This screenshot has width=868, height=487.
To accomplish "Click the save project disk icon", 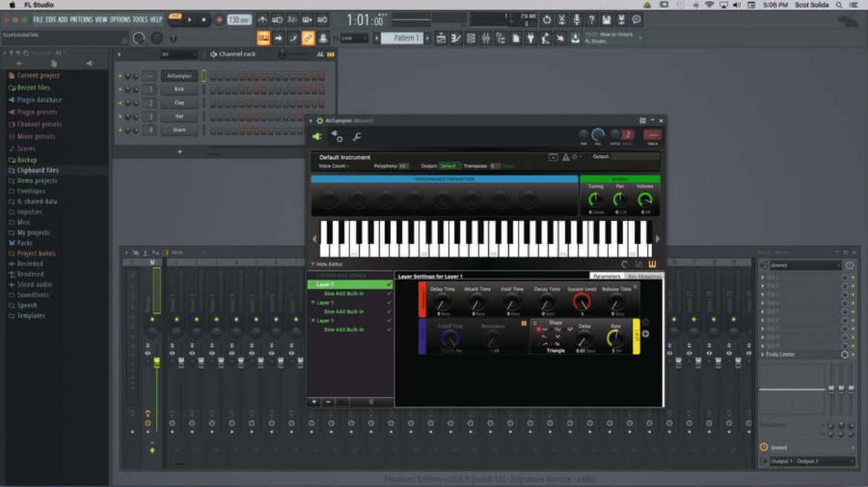I will [607, 20].
